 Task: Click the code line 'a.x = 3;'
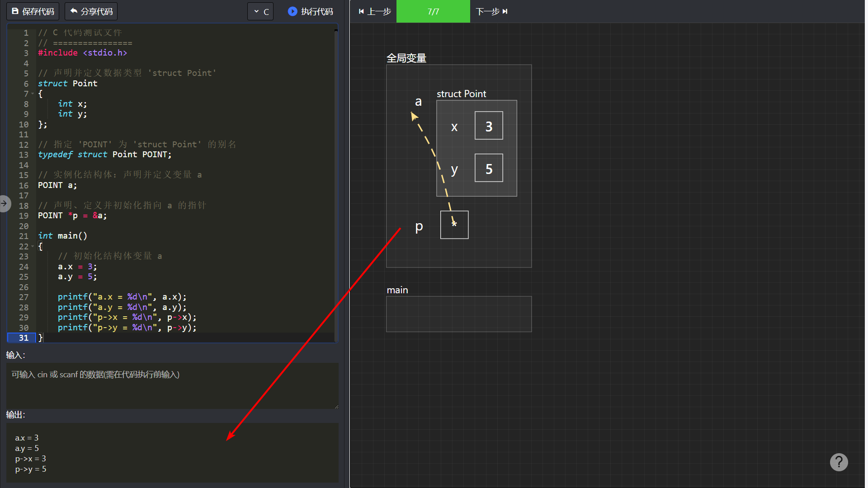click(x=77, y=267)
